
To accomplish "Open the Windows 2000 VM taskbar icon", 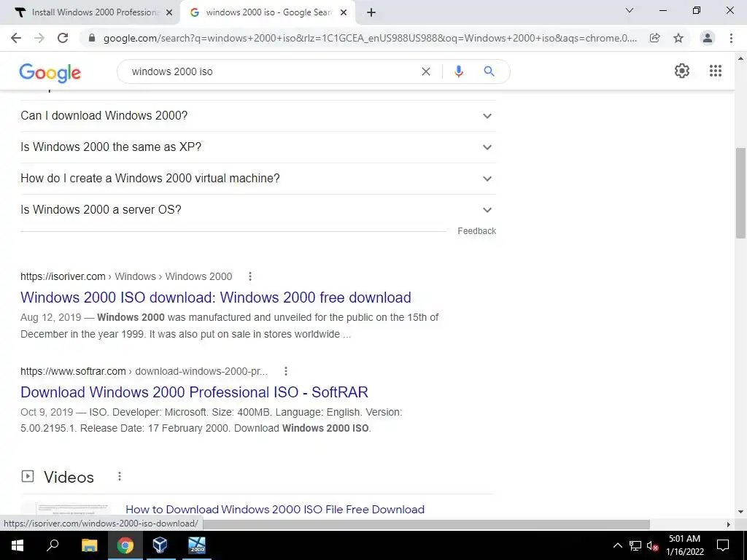I will coord(197,545).
